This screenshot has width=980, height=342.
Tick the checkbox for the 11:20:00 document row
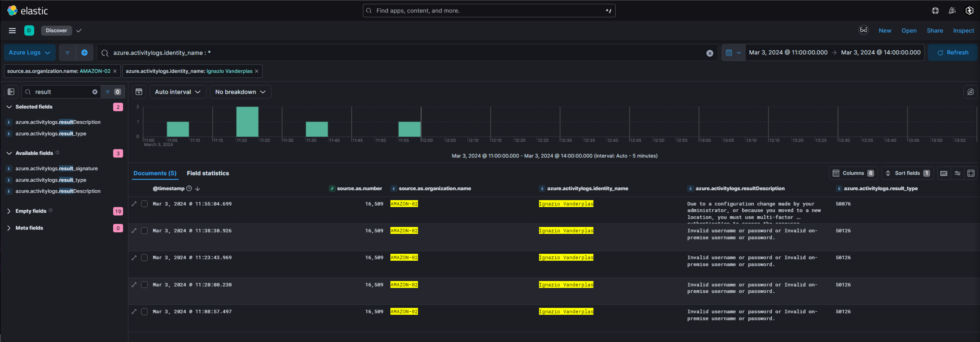[x=144, y=284]
